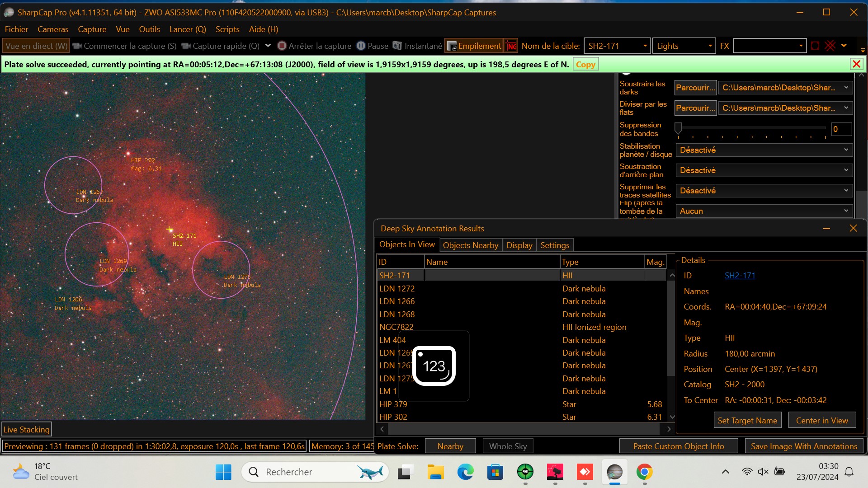The height and width of the screenshot is (488, 868).
Task: Click Paste Custom Object Info button
Action: [x=678, y=446]
